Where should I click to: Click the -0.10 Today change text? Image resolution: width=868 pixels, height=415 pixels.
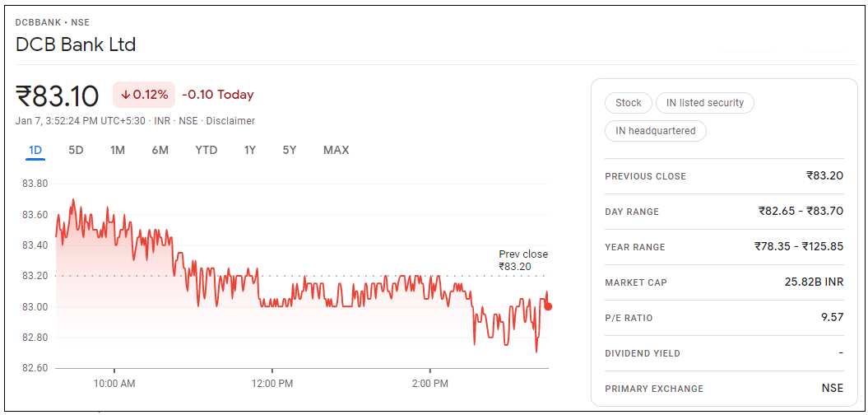tap(217, 95)
